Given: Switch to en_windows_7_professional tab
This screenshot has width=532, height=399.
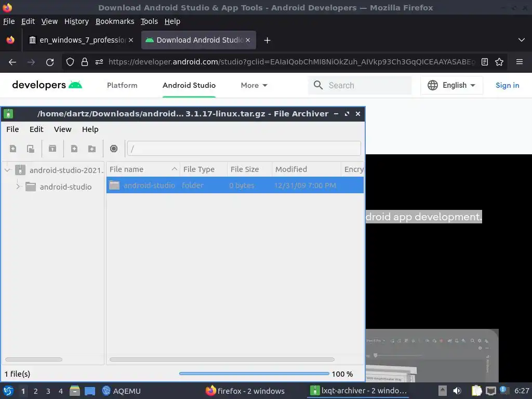Looking at the screenshot, I should click(81, 40).
